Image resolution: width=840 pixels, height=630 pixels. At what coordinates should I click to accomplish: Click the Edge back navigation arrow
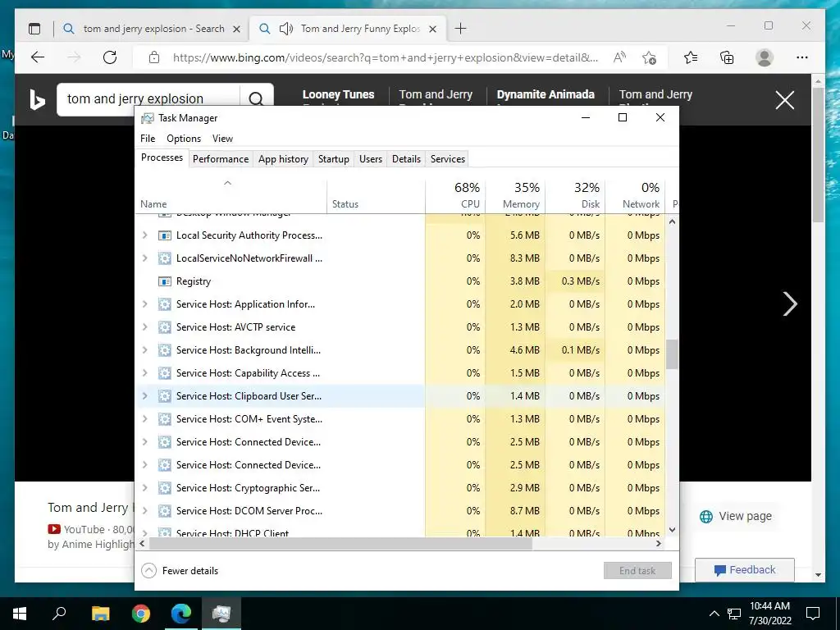coord(38,57)
